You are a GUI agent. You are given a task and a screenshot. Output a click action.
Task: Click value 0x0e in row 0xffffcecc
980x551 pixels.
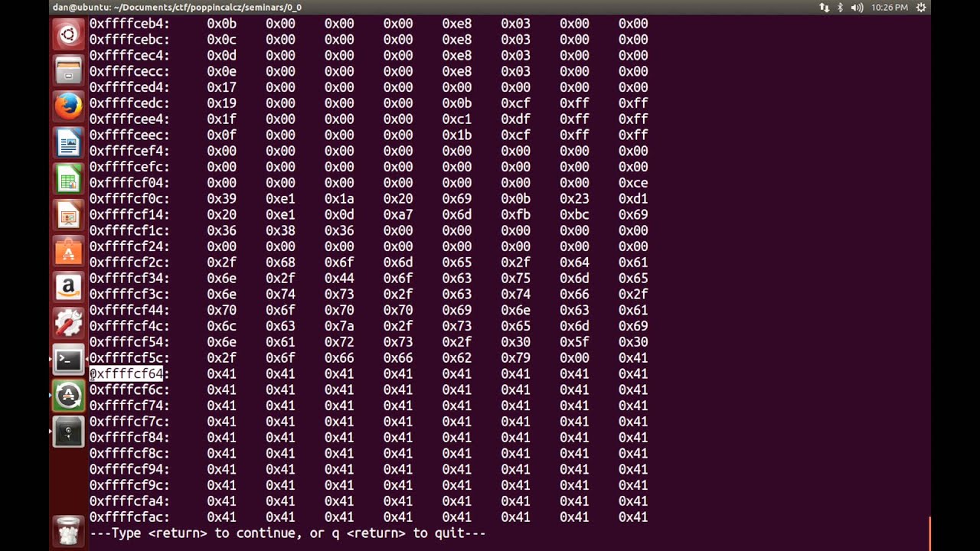221,71
